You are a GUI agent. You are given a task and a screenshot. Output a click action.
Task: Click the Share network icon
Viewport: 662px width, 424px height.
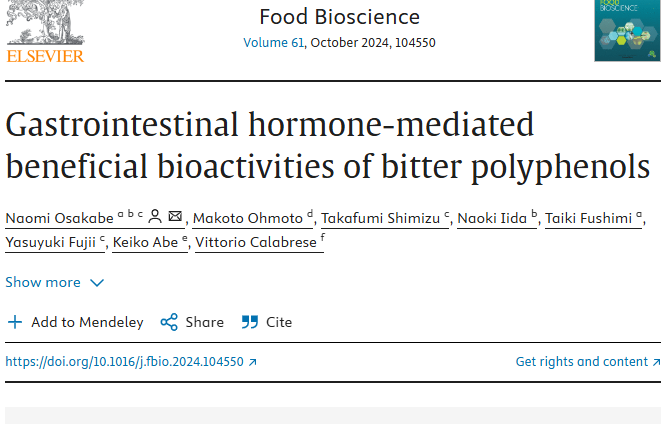point(169,322)
